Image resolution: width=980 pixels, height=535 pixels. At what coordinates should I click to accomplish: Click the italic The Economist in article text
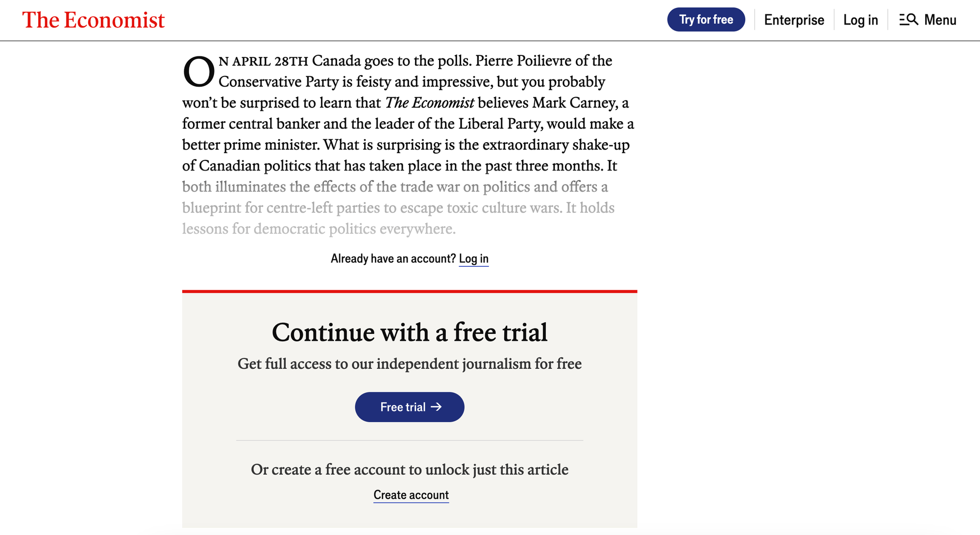click(430, 102)
